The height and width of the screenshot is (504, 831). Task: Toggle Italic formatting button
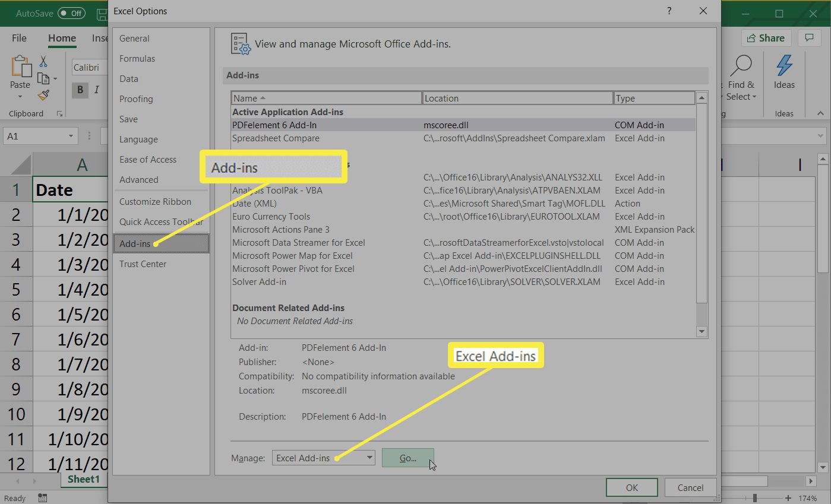tap(96, 90)
